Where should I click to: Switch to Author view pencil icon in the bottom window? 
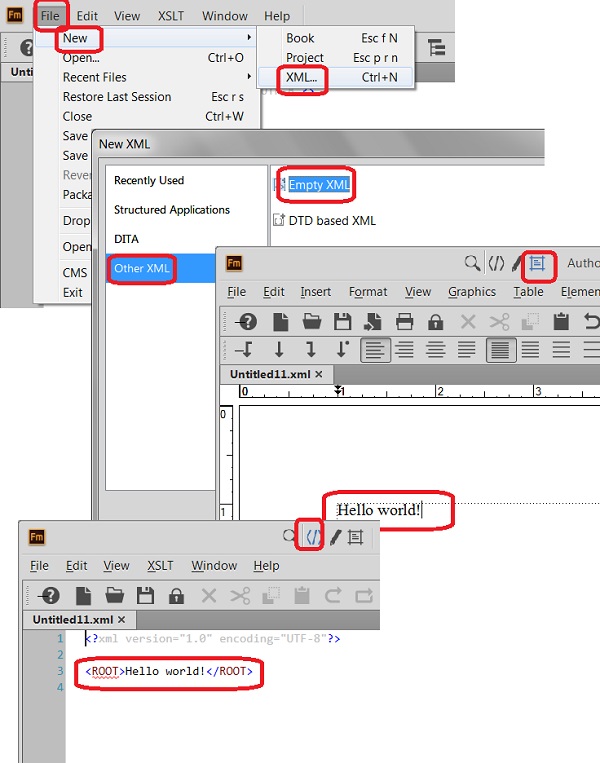(335, 537)
